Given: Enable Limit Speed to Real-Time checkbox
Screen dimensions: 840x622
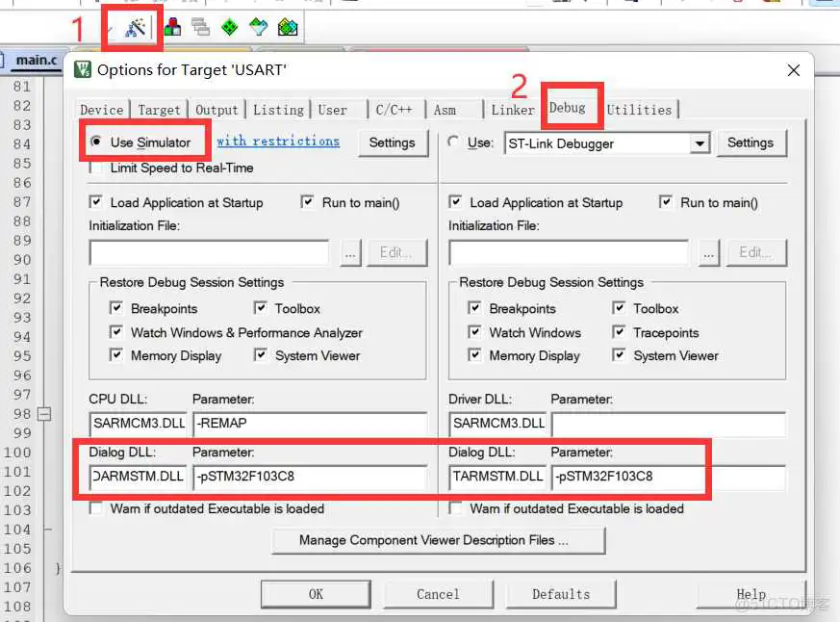Looking at the screenshot, I should point(96,168).
